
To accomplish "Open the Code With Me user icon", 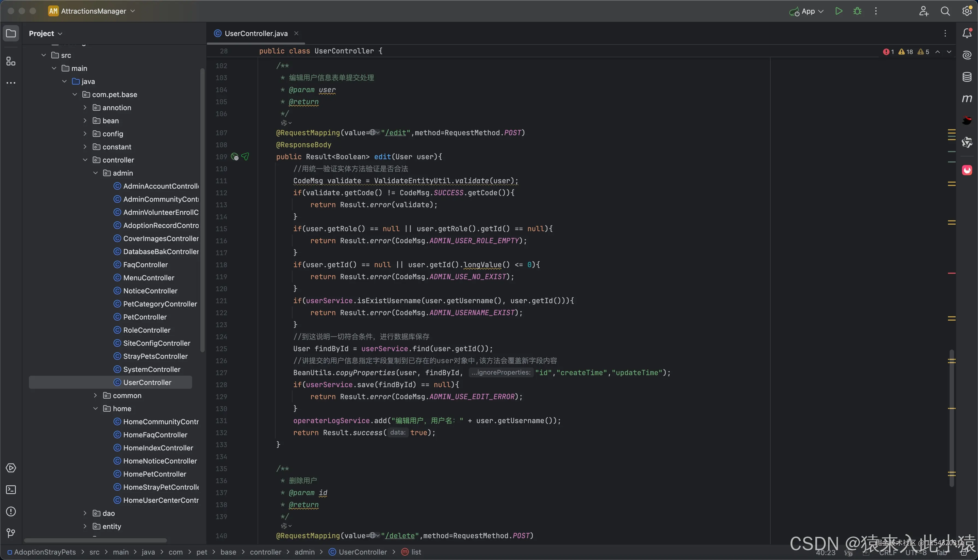I will (924, 11).
